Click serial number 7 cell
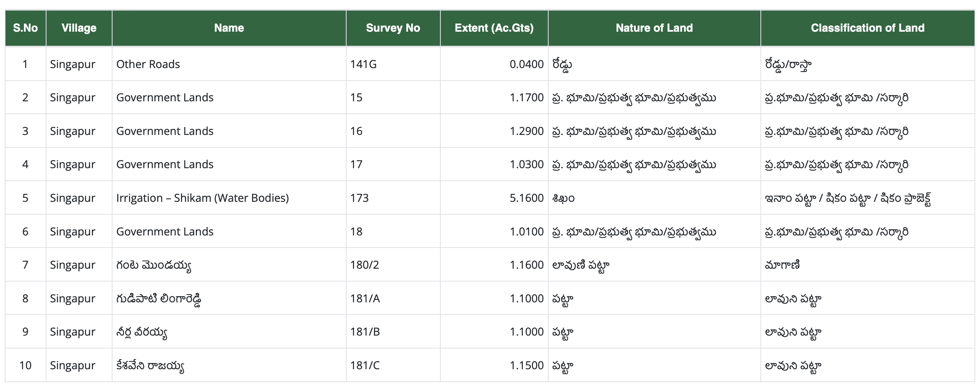 [x=25, y=265]
